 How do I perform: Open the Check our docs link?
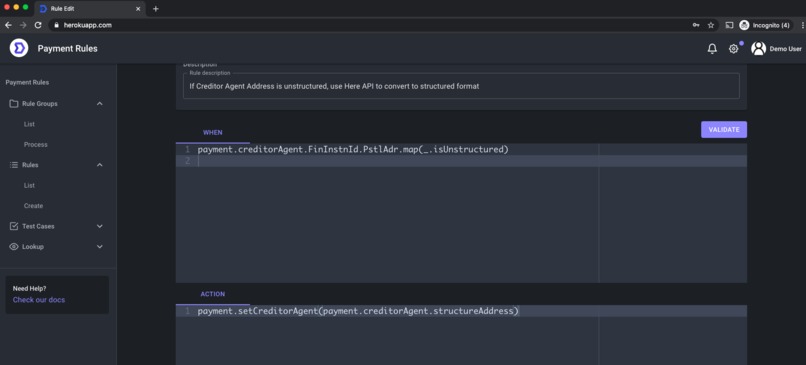pos(39,300)
